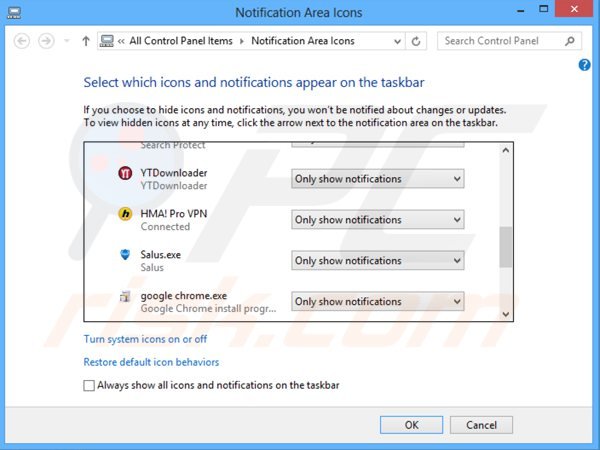600x450 pixels.
Task: Go up one level with the up arrow
Action: [x=86, y=41]
